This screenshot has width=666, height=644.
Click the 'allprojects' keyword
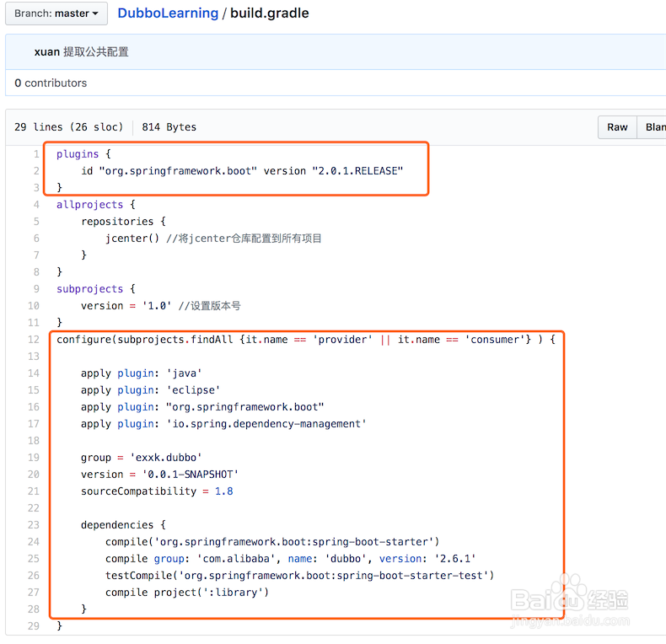point(89,205)
